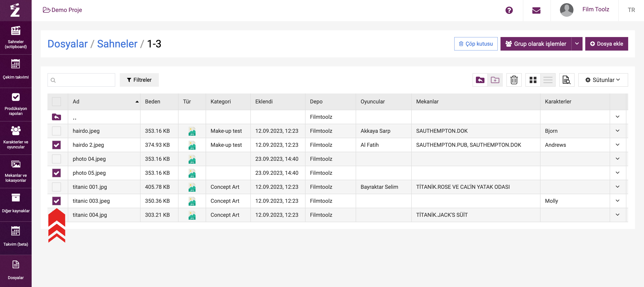Screen dimensions: 644x287
Task: Switch to list view icon
Action: [x=548, y=80]
